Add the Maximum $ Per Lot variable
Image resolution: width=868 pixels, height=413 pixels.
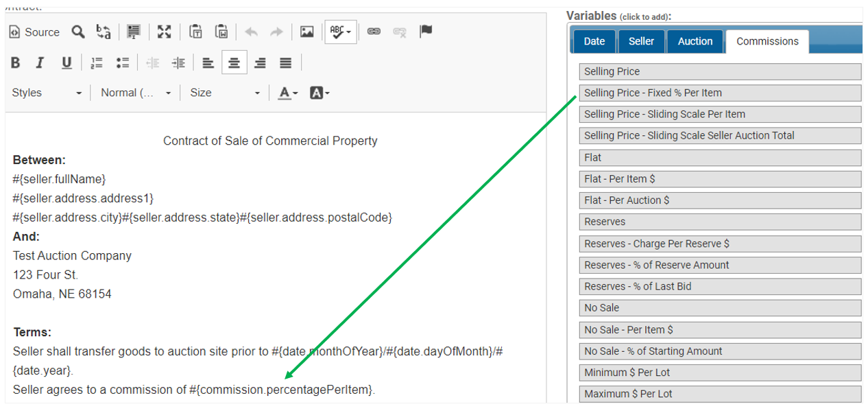[720, 394]
